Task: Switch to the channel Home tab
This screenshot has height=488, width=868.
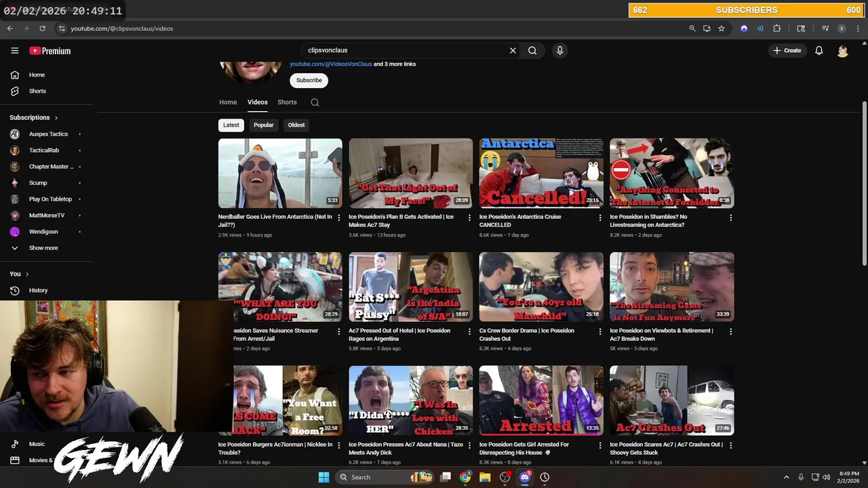Action: click(x=228, y=102)
